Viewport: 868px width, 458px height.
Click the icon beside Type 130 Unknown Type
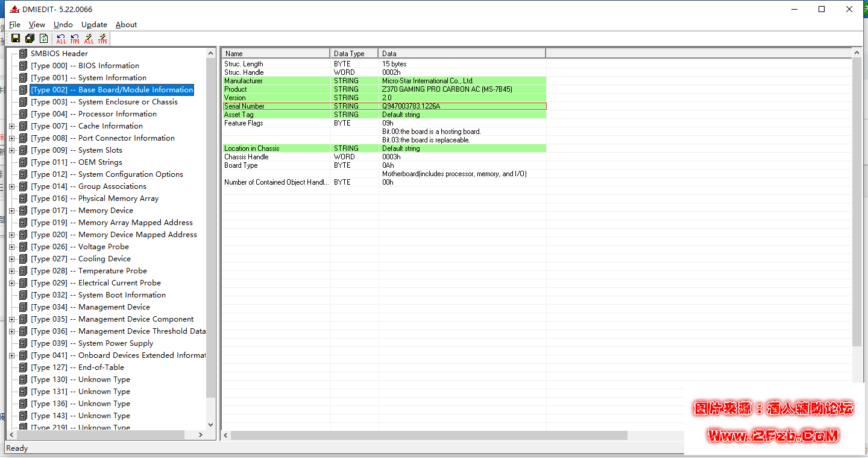coord(23,380)
